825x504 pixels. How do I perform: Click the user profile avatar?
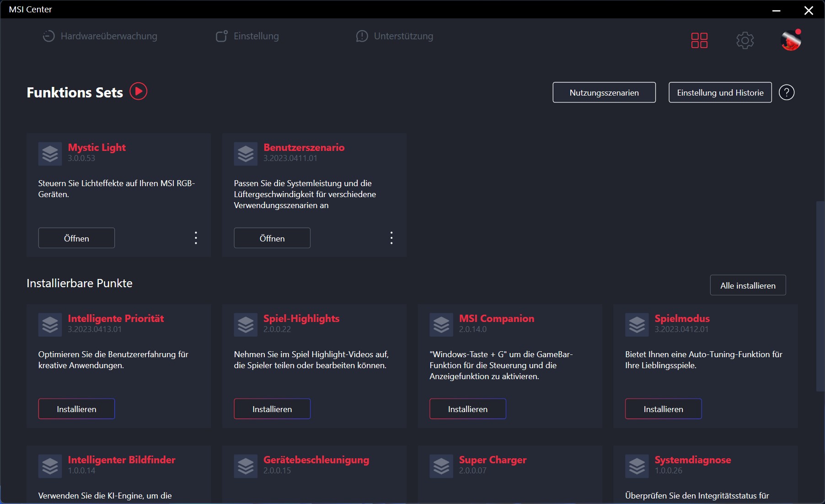point(791,41)
